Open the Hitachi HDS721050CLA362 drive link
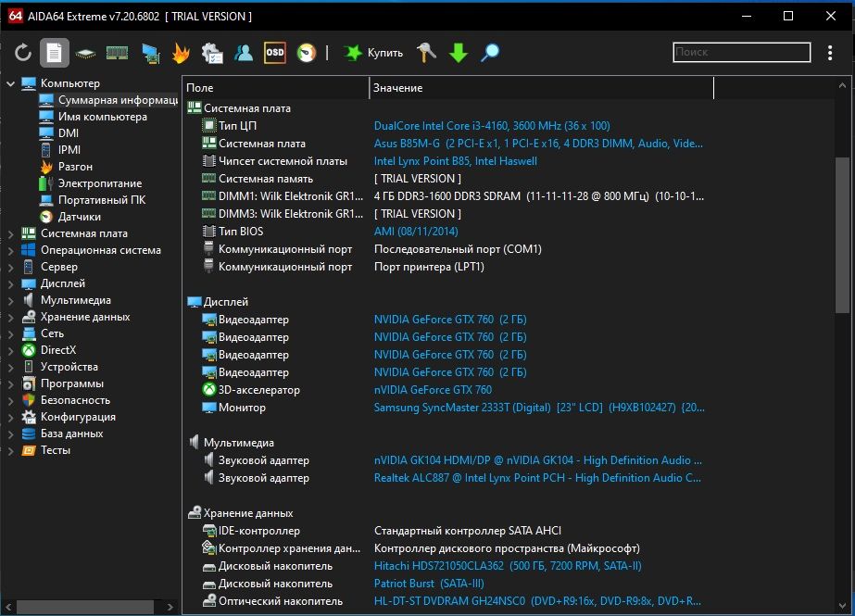The height and width of the screenshot is (616, 855). click(508, 566)
